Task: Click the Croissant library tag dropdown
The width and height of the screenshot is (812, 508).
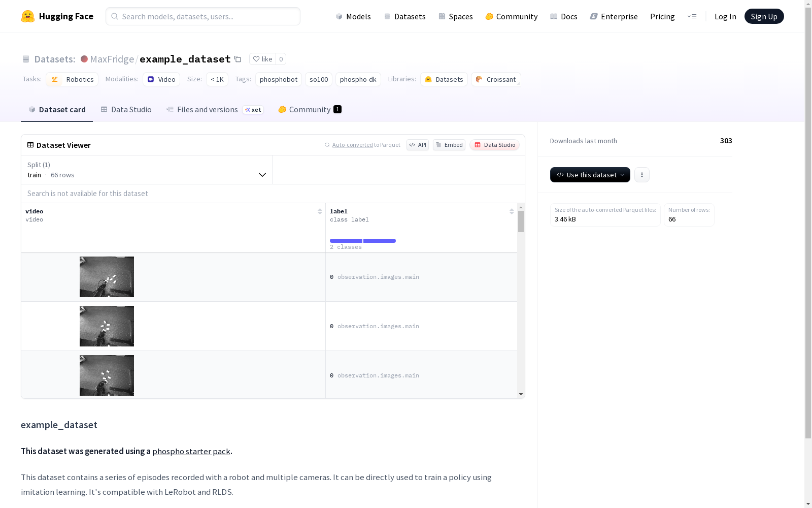Action: [x=496, y=79]
